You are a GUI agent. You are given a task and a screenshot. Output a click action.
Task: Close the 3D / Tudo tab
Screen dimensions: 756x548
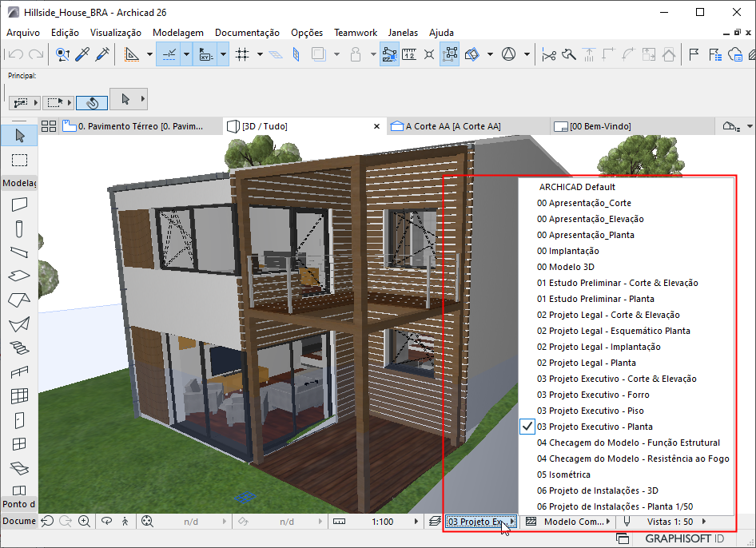tap(377, 126)
